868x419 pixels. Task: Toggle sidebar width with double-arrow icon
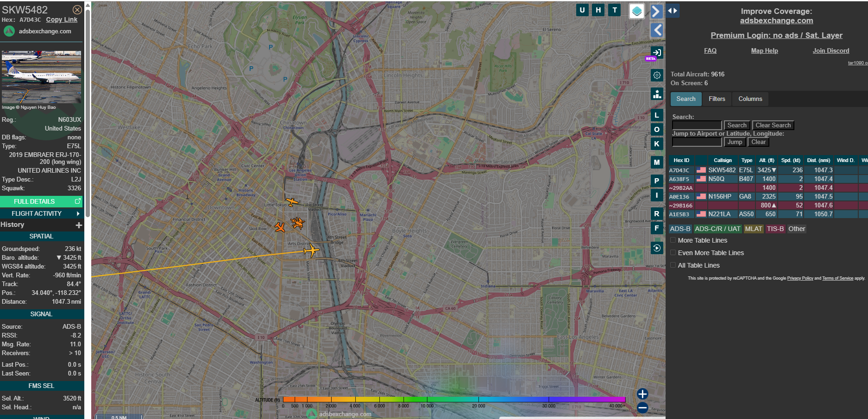(x=673, y=10)
